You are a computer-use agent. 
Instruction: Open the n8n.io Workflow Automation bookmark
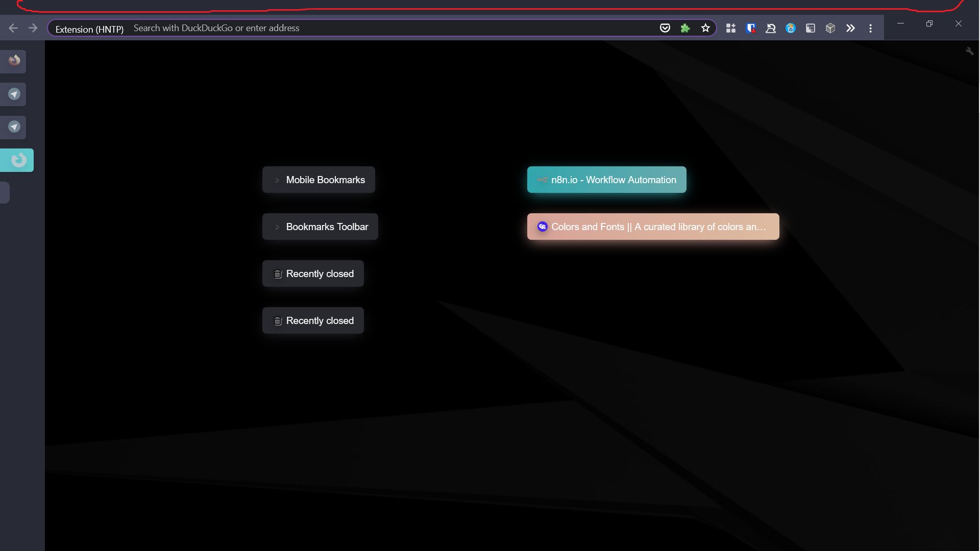pyautogui.click(x=606, y=180)
